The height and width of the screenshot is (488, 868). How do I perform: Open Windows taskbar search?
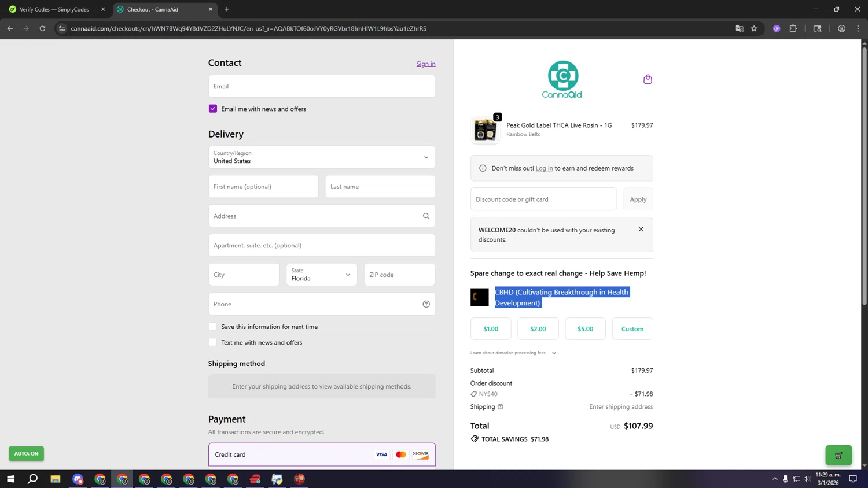point(33,479)
